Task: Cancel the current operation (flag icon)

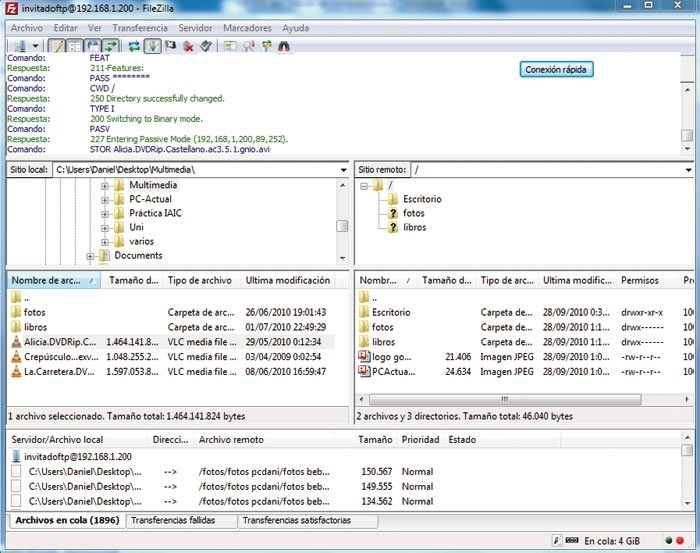Action: pyautogui.click(x=170, y=46)
